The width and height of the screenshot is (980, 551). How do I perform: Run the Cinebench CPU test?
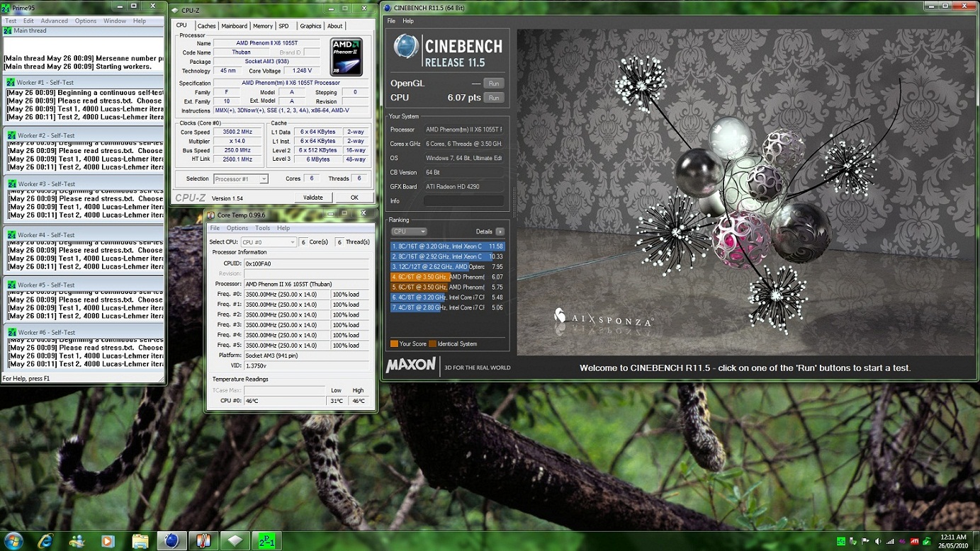494,98
